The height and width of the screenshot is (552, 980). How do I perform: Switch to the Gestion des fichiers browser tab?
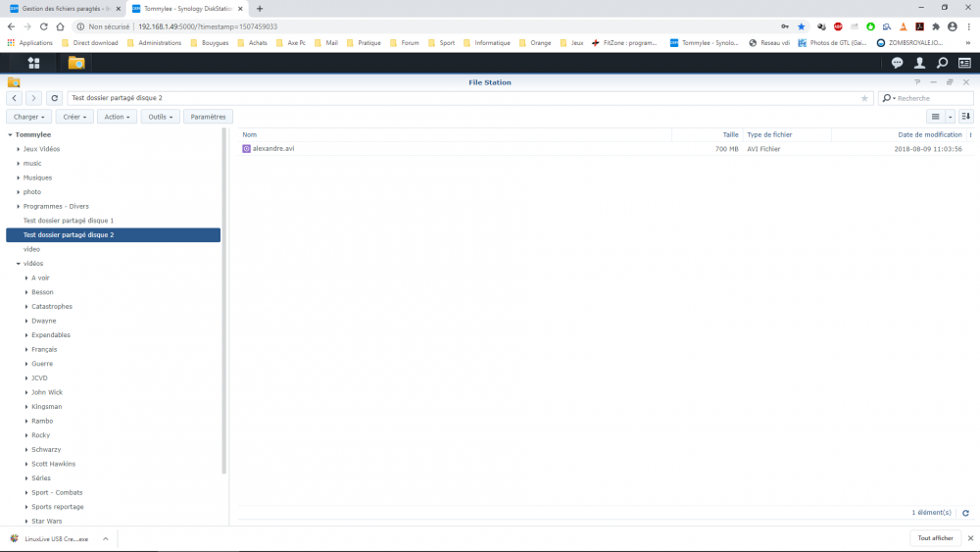[x=64, y=8]
